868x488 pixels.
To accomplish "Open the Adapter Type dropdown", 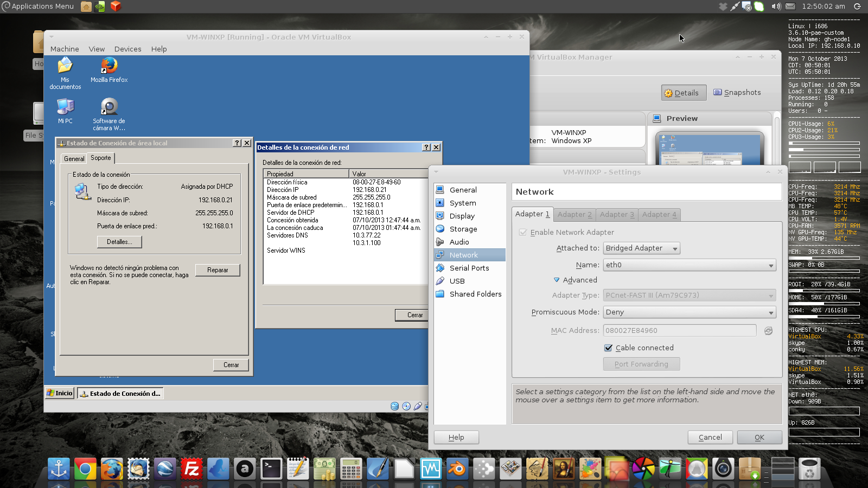I will click(690, 296).
